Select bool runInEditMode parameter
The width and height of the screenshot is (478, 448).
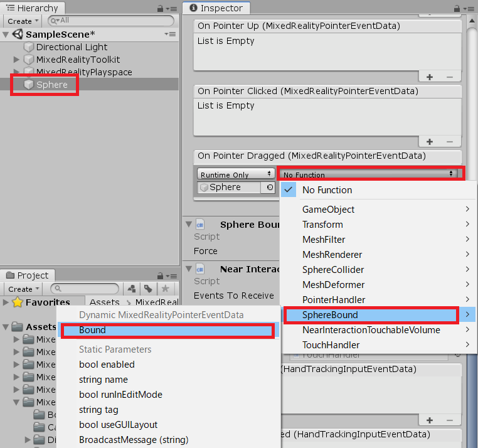(x=169, y=394)
